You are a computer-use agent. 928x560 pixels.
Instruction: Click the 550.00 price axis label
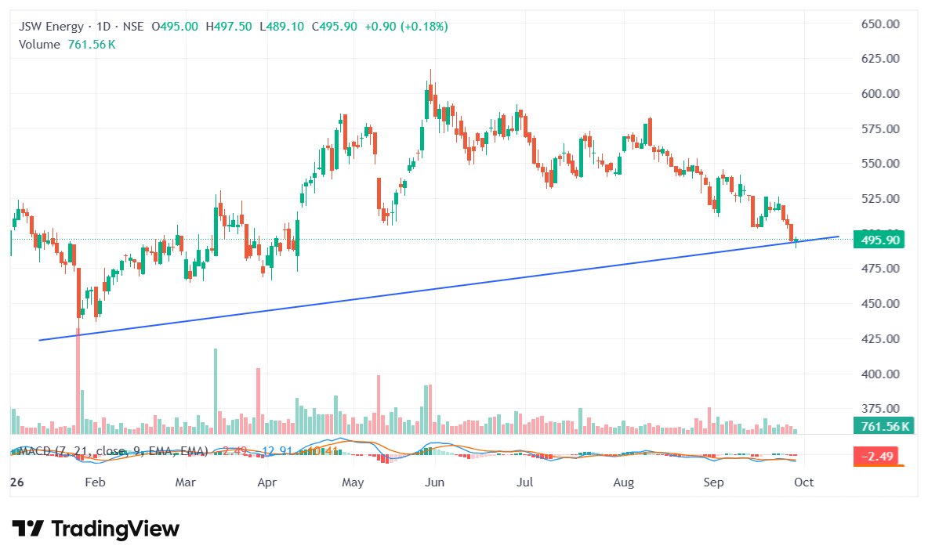click(880, 163)
